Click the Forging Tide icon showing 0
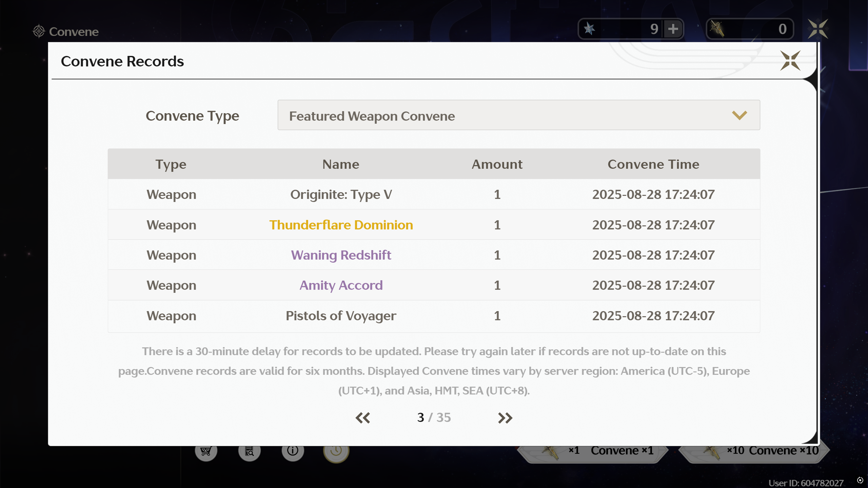This screenshot has width=868, height=488. click(x=717, y=29)
